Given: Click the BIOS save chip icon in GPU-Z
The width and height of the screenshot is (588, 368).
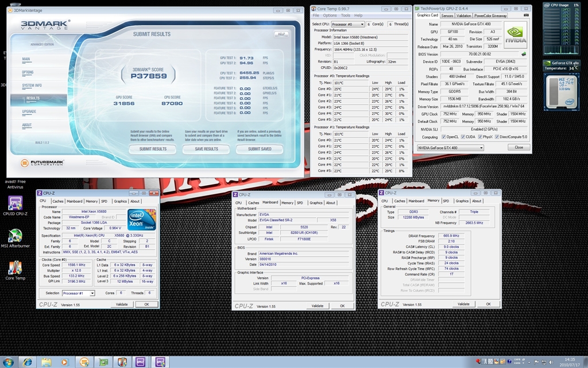Looking at the screenshot, I should (523, 53).
